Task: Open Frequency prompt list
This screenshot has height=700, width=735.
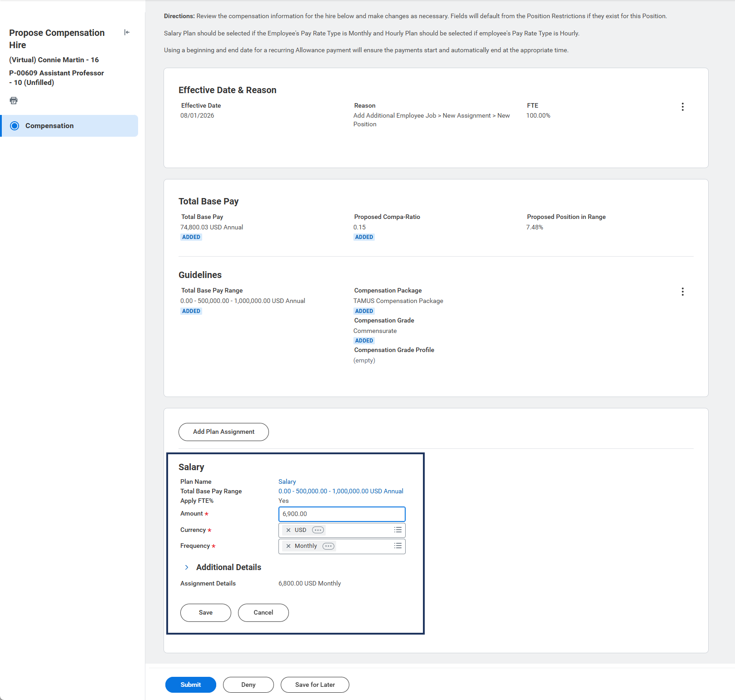Action: [397, 546]
